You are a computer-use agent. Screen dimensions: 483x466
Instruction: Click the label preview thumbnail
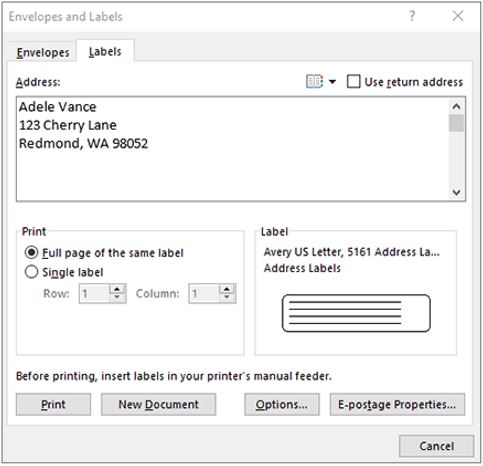click(356, 313)
